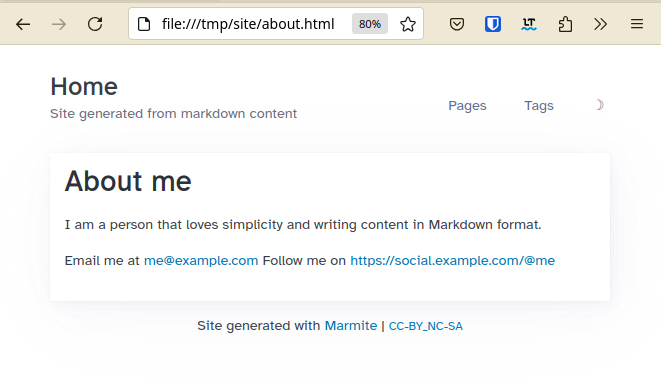Toggle dark mode with the moon icon
This screenshot has width=661, height=383.
(599, 105)
